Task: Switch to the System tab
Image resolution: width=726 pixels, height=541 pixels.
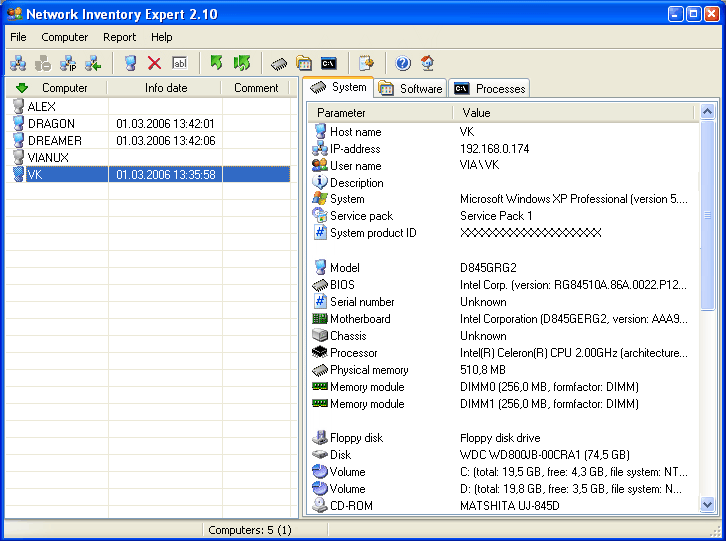Action: point(338,87)
